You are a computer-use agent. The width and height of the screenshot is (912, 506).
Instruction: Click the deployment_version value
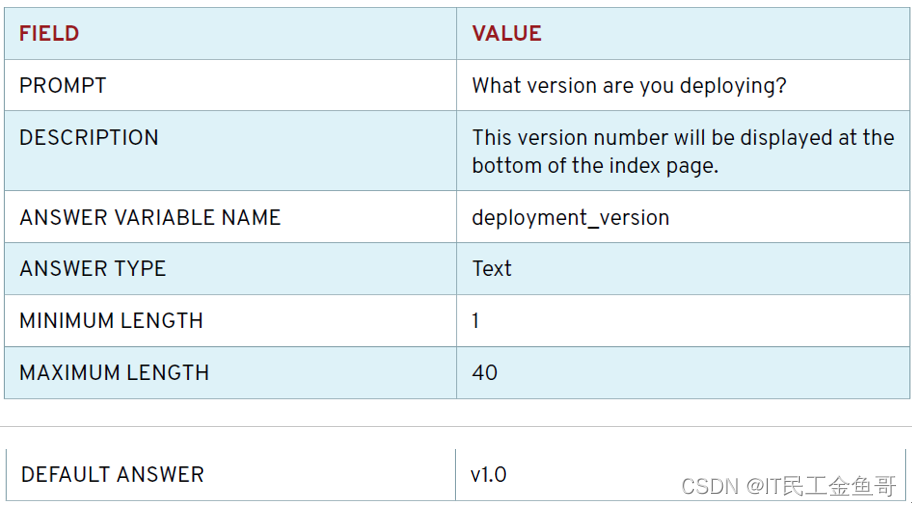coord(571,218)
